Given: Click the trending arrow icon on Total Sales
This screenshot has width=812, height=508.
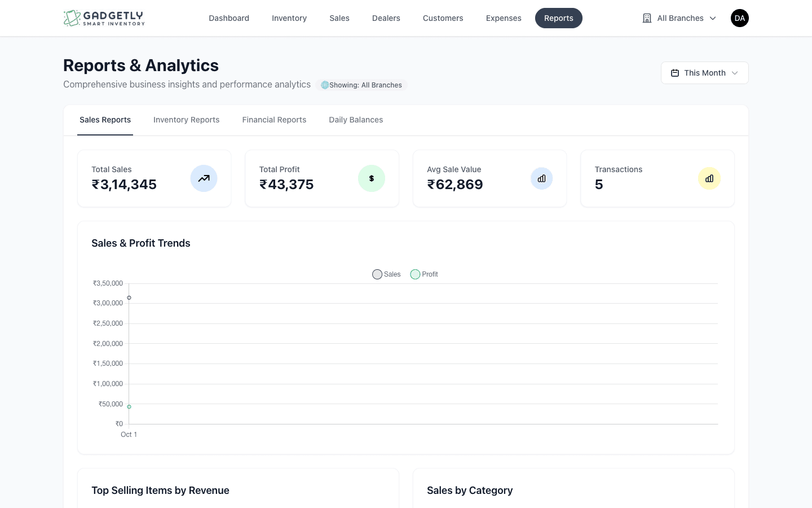Looking at the screenshot, I should pyautogui.click(x=204, y=178).
